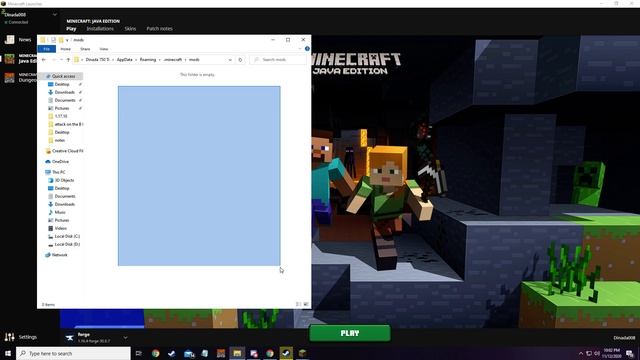Go up one folder with the up arrow
Viewport: 640px width, 360px height.
(x=68, y=60)
